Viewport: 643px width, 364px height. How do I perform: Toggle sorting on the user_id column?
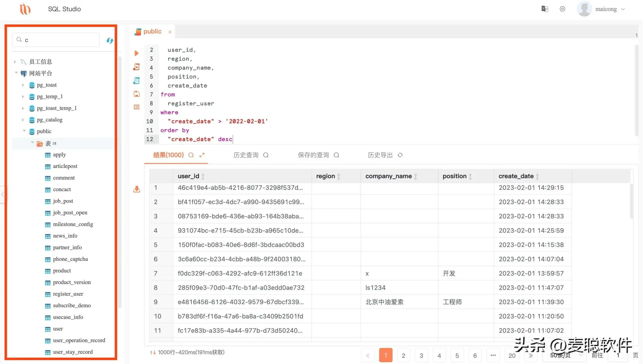(203, 176)
